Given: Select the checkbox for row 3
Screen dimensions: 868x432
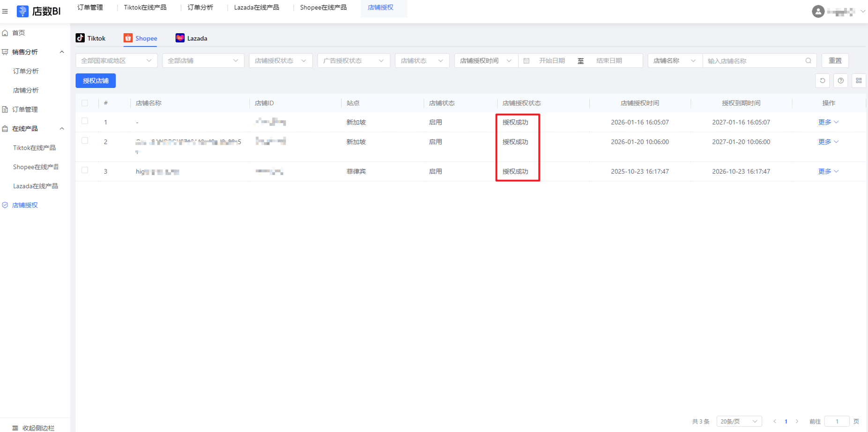Looking at the screenshot, I should [x=85, y=170].
